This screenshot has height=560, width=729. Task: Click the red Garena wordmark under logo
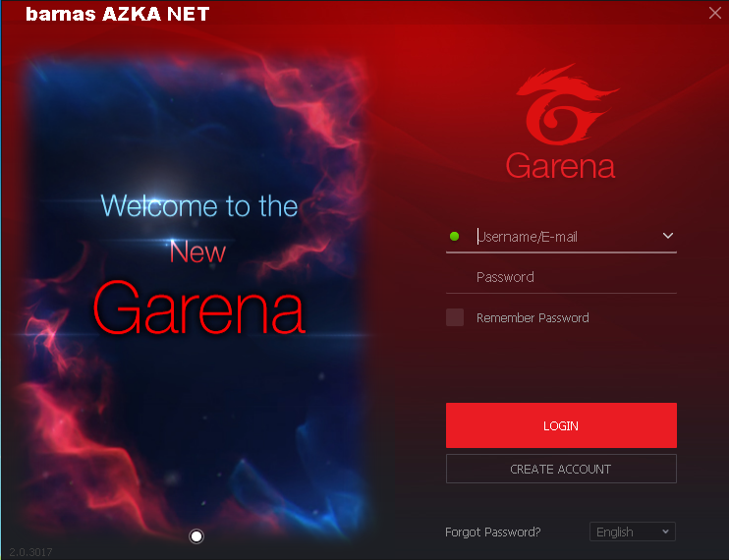pos(560,165)
